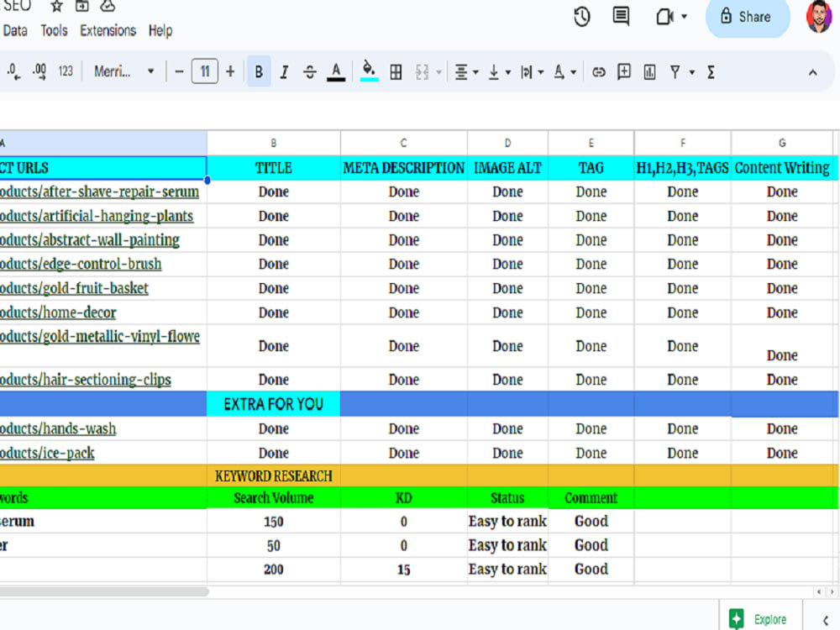The image size is (840, 630).
Task: Select column B header
Action: (x=274, y=143)
